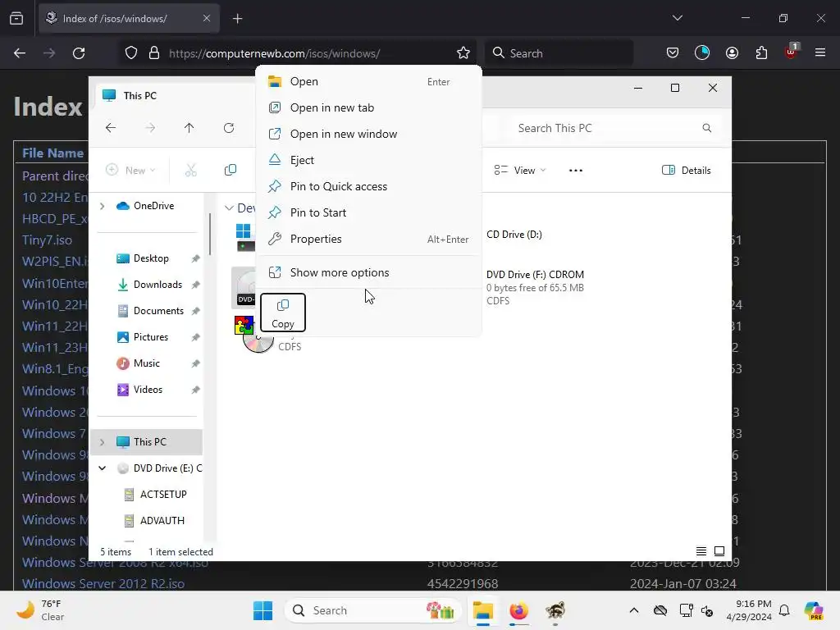Reload the Firefox page
840x630 pixels.
(x=79, y=53)
